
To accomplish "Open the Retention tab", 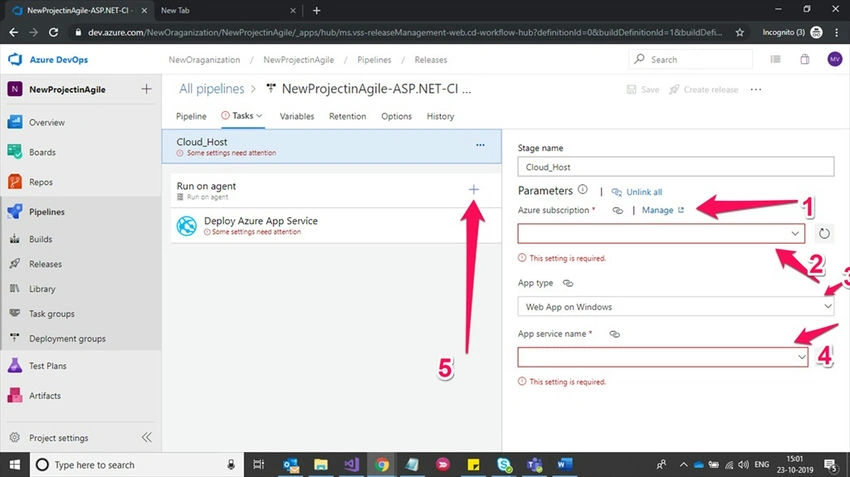I will tap(347, 116).
